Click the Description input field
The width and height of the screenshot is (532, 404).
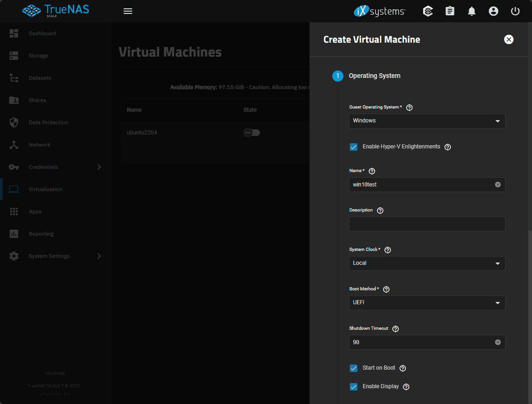pos(427,224)
